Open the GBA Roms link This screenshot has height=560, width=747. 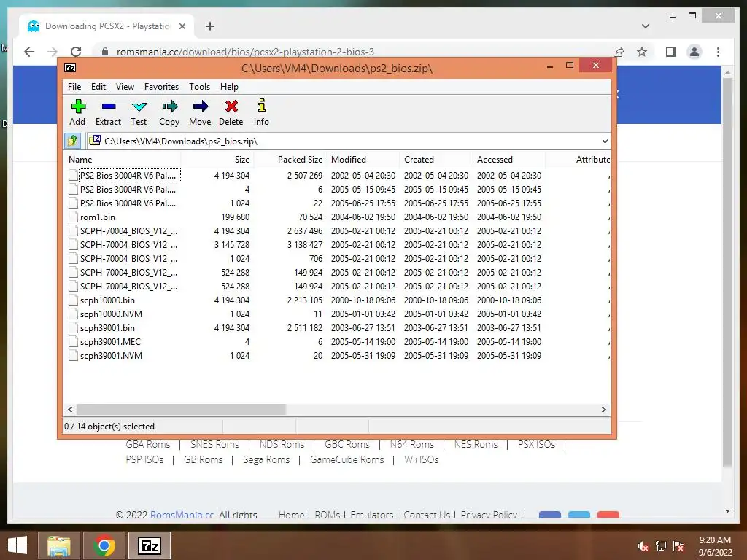pos(147,444)
